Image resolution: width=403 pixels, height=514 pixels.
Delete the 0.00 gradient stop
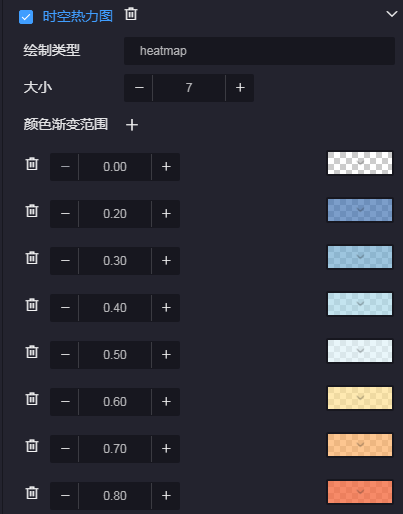click(x=32, y=164)
